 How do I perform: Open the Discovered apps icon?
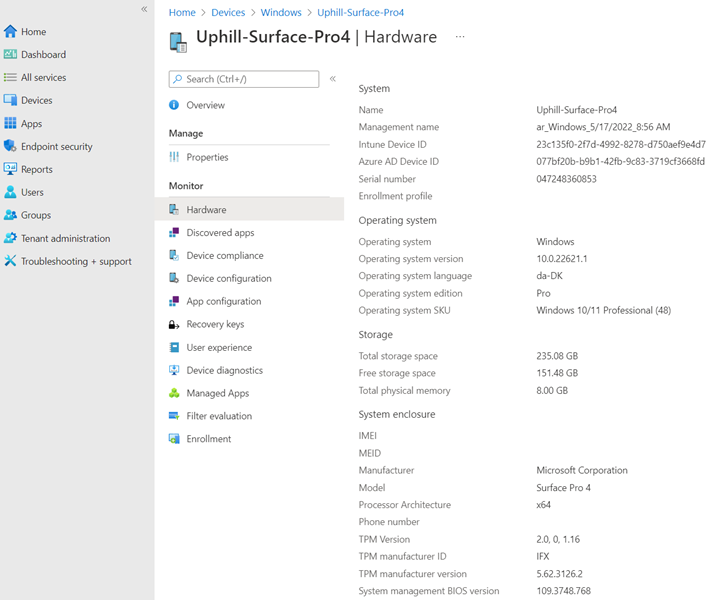point(174,233)
